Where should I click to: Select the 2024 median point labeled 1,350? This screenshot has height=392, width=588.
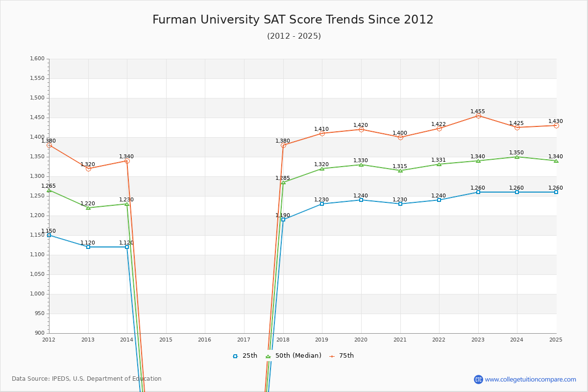[517, 157]
